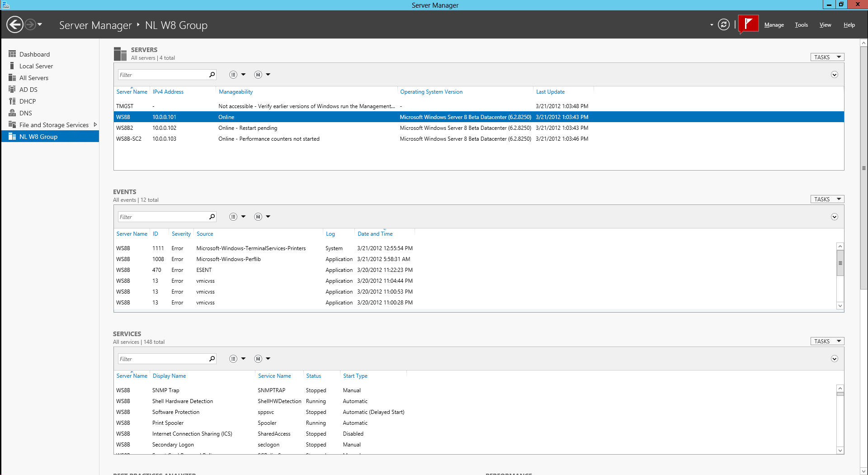This screenshot has width=868, height=475.
Task: Open the Help menu
Action: (x=849, y=25)
